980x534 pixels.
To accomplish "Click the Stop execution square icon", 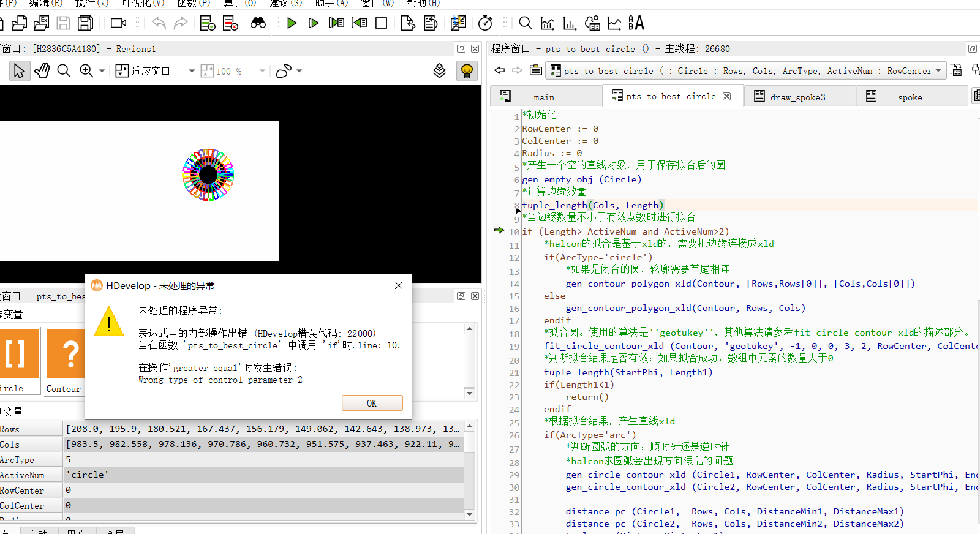I will [x=381, y=23].
